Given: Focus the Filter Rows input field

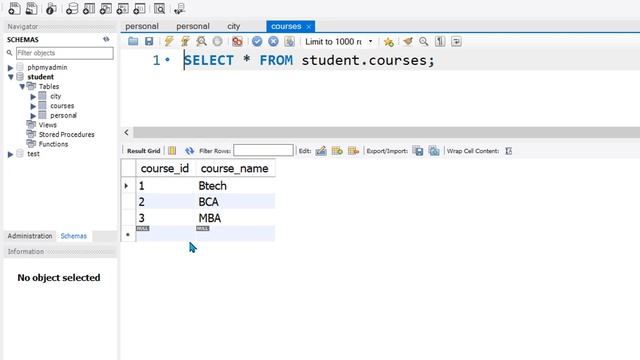Looking at the screenshot, I should point(263,151).
